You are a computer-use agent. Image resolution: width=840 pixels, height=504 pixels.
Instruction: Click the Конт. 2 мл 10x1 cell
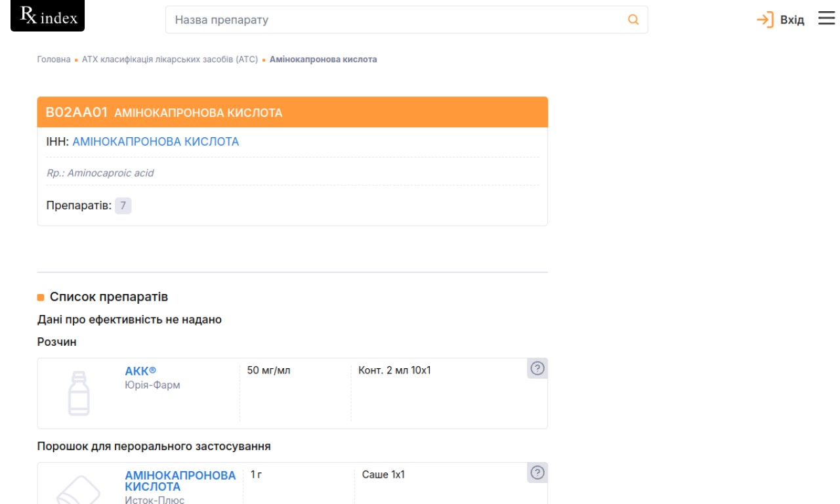click(394, 370)
